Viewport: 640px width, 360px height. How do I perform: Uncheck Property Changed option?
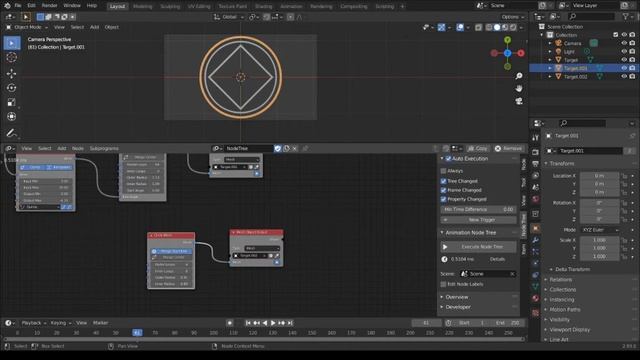[443, 199]
